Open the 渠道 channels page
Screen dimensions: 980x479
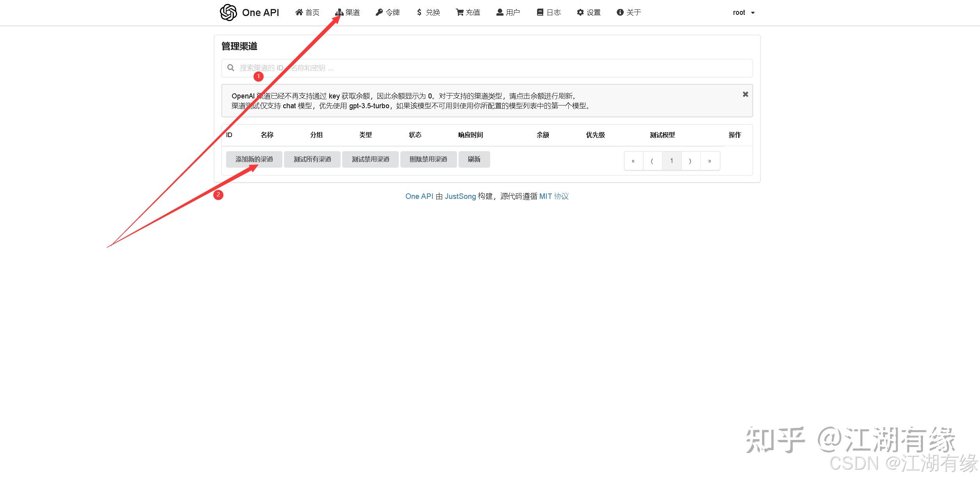(x=348, y=13)
